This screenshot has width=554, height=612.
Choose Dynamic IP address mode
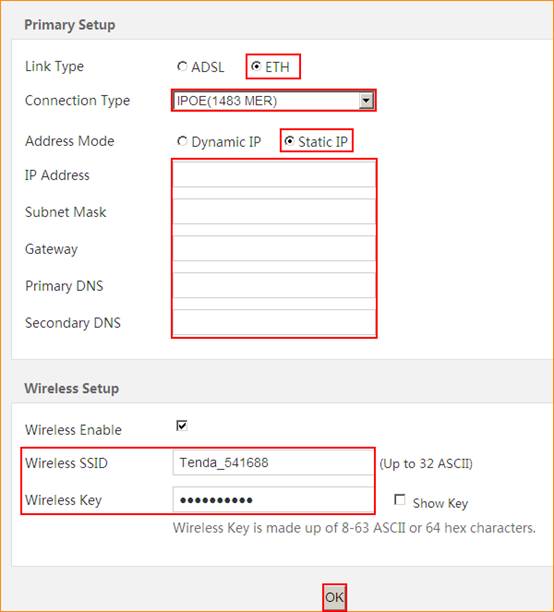coord(182,141)
